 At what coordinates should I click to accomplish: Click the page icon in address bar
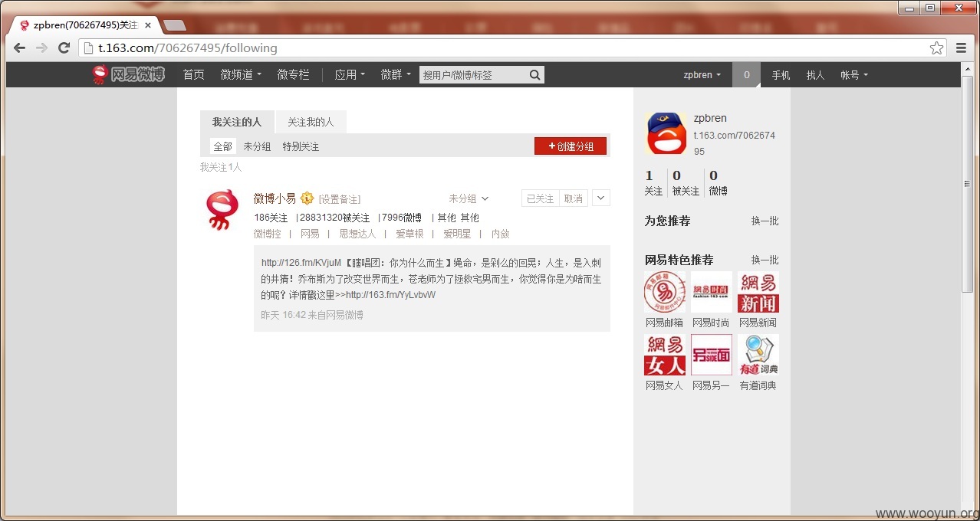click(x=87, y=48)
